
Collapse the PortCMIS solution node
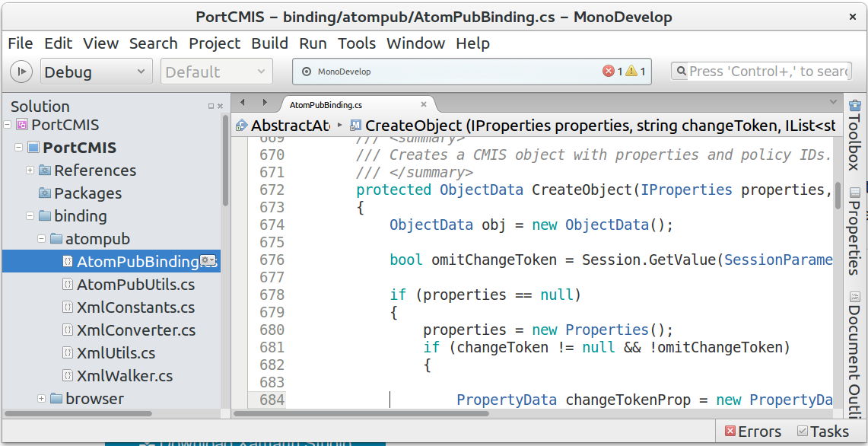tap(7, 125)
